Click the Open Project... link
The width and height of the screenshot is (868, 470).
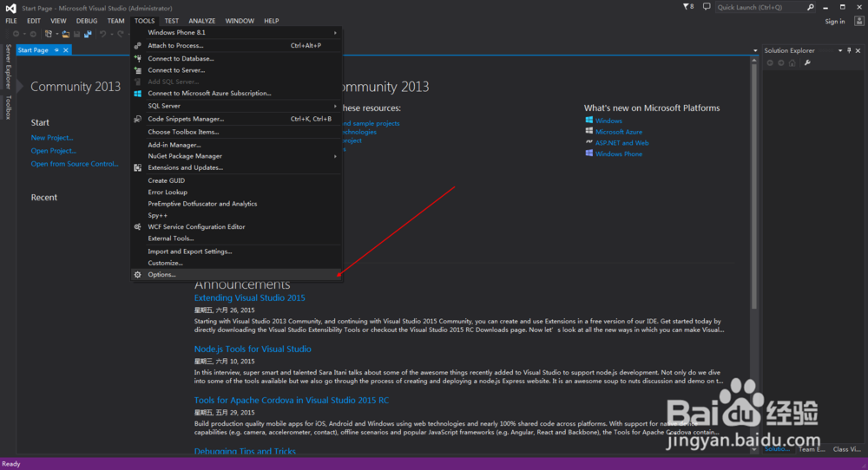(x=54, y=150)
